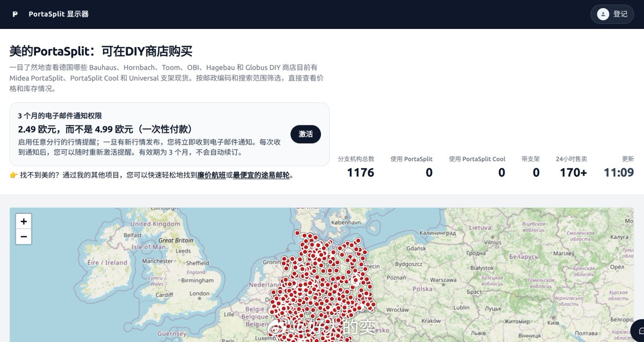
Task: Click the user avatar icon in 登记
Action: coord(603,14)
